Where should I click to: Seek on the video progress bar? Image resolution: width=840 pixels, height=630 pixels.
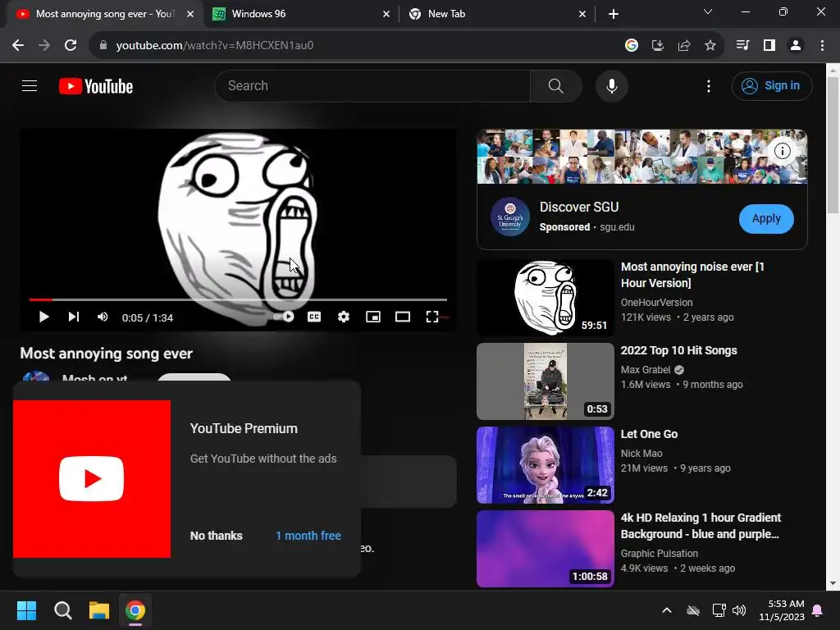(238, 299)
